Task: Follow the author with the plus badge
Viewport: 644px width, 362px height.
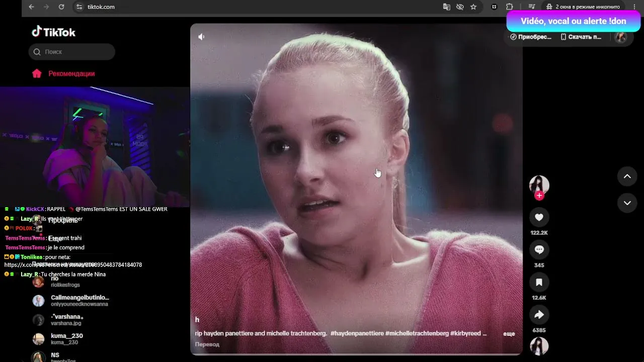Action: click(x=539, y=196)
